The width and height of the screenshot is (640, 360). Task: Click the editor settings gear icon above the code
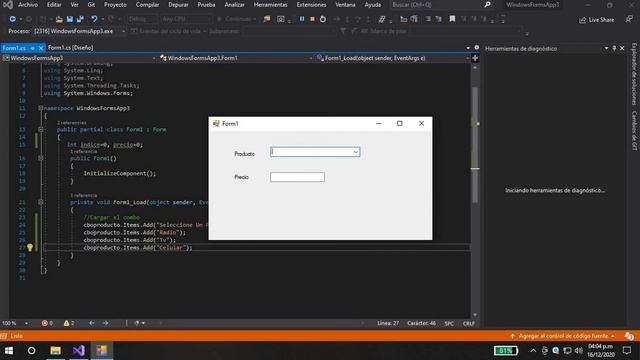click(476, 48)
